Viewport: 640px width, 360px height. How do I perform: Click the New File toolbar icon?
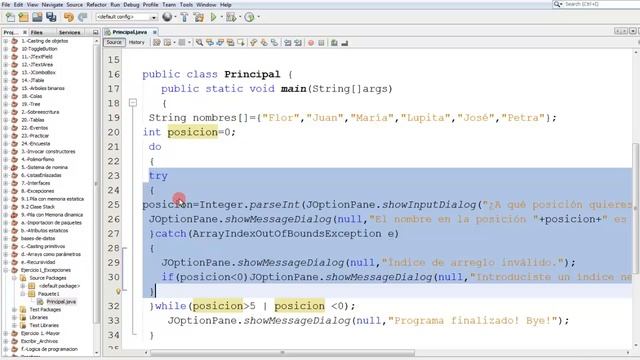[10, 17]
